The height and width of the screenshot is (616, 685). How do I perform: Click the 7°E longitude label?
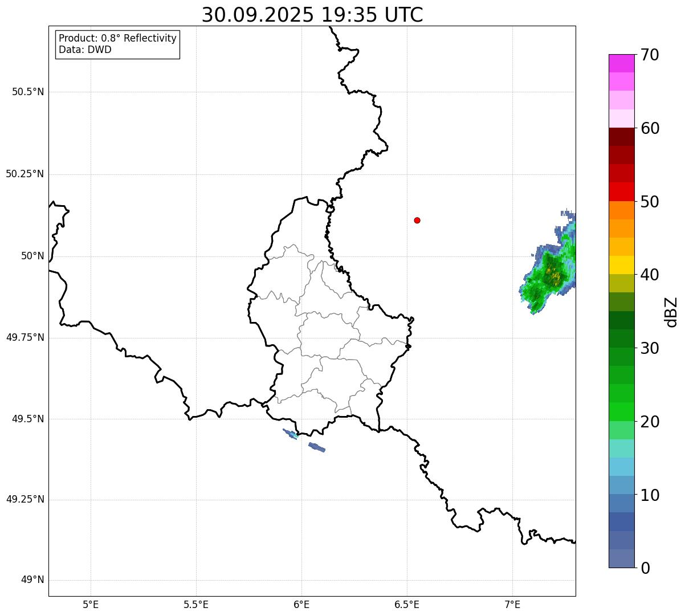[x=512, y=604]
